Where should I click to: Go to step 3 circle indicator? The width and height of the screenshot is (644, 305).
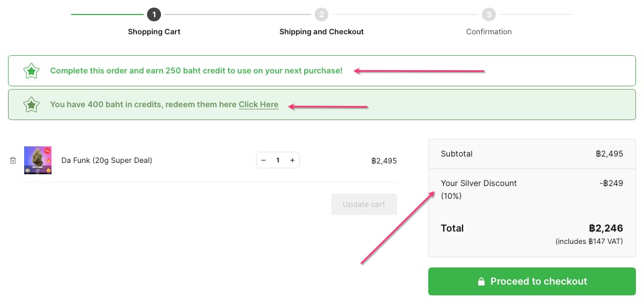pos(489,14)
